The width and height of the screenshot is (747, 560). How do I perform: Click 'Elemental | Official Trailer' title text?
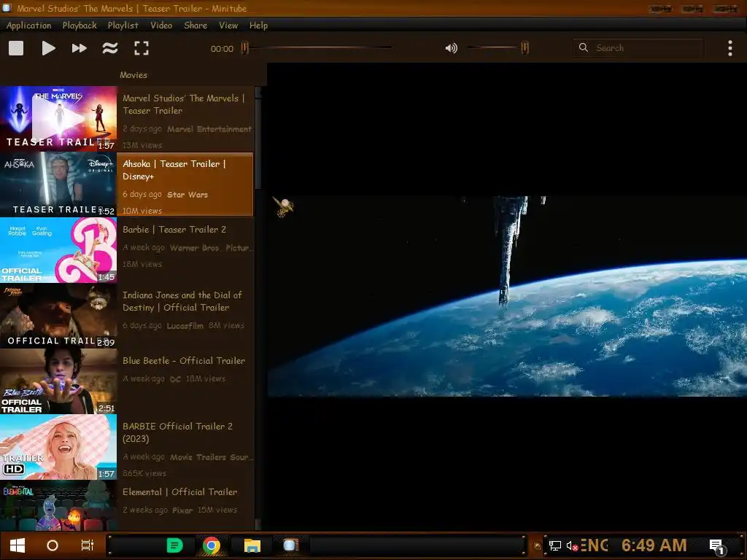click(179, 492)
